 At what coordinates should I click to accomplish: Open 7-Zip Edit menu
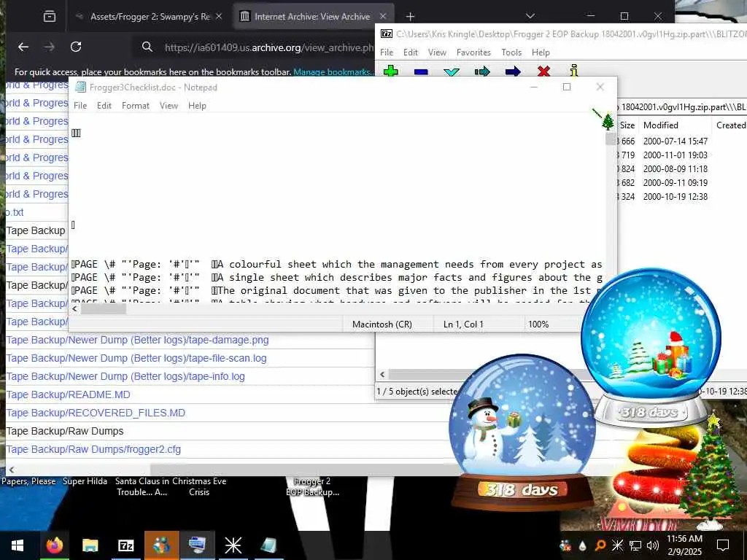(410, 52)
